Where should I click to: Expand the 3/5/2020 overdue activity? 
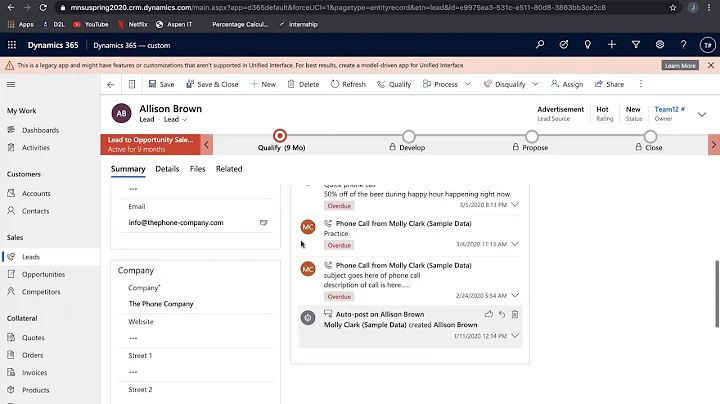(x=515, y=205)
